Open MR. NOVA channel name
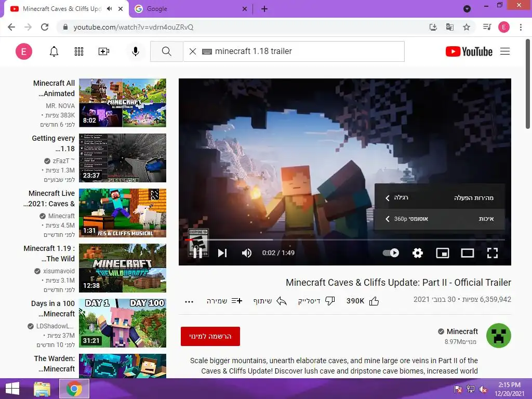This screenshot has width=532, height=399. (60, 106)
